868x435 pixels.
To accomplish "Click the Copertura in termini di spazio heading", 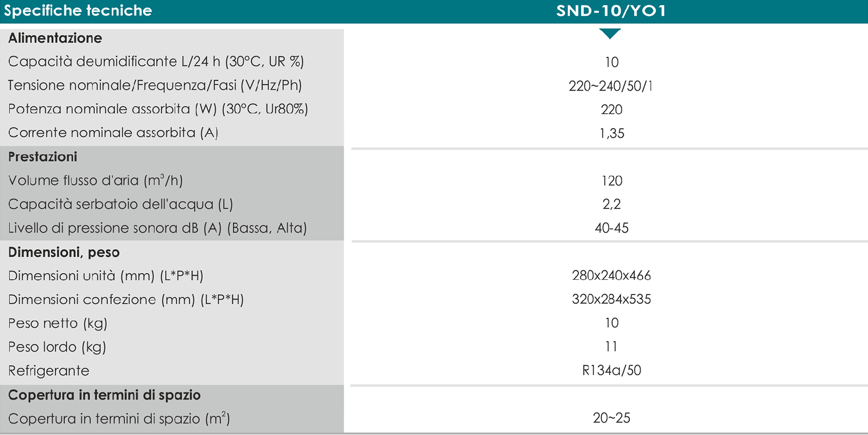I will 104,395.
